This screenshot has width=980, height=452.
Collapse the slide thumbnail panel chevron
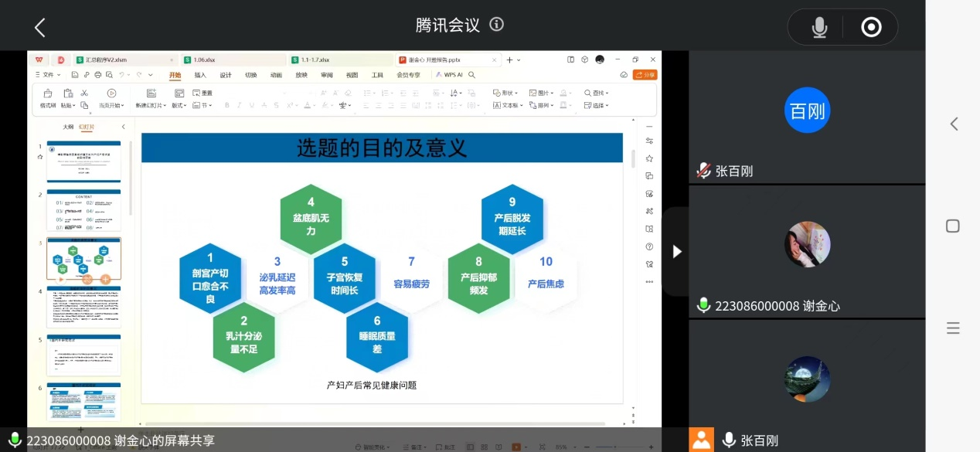point(123,127)
